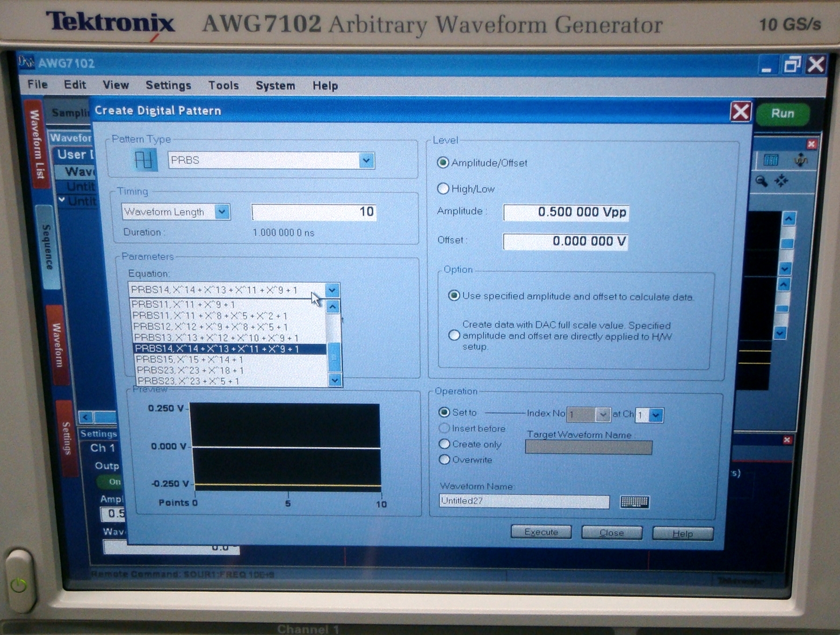Select the Overwrite radio button
The image size is (840, 635).
[x=444, y=459]
